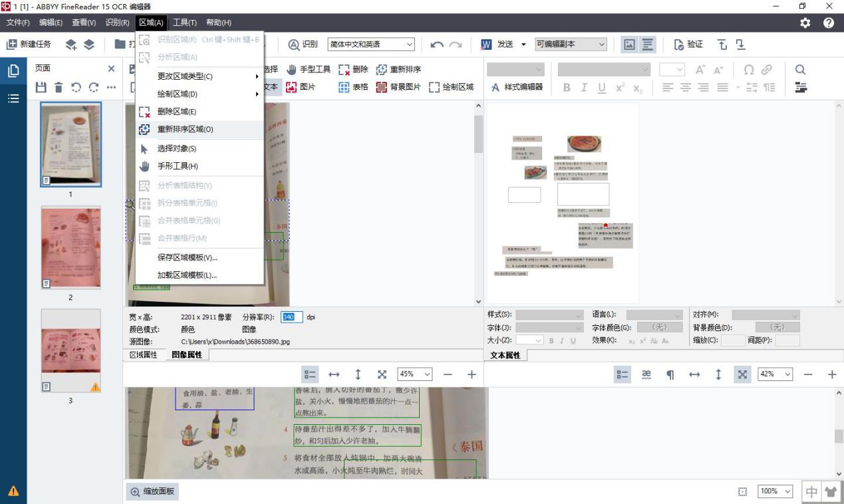Undo the last action via toolbar arrow
Image resolution: width=844 pixels, height=504 pixels.
(437, 45)
